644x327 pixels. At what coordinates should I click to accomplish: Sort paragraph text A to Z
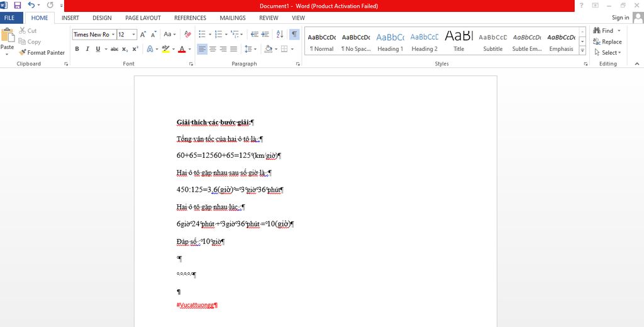tap(280, 35)
